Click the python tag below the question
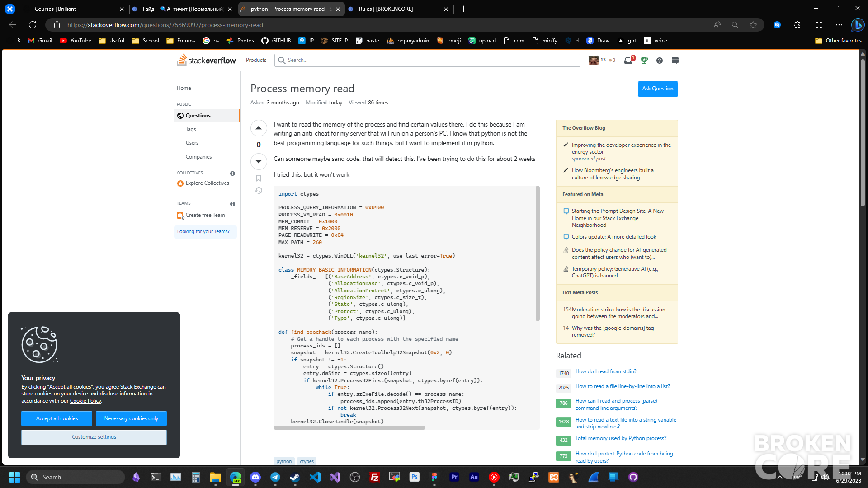The width and height of the screenshot is (868, 488). (284, 461)
